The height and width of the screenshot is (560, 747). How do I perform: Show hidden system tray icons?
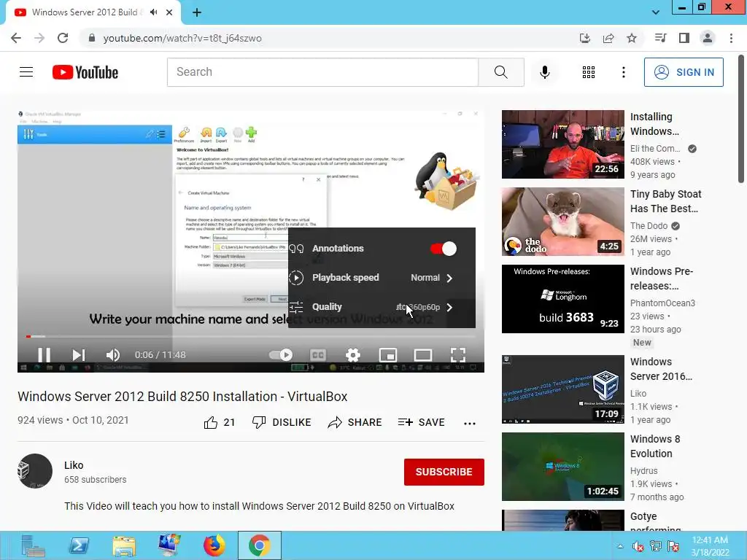[x=620, y=546]
